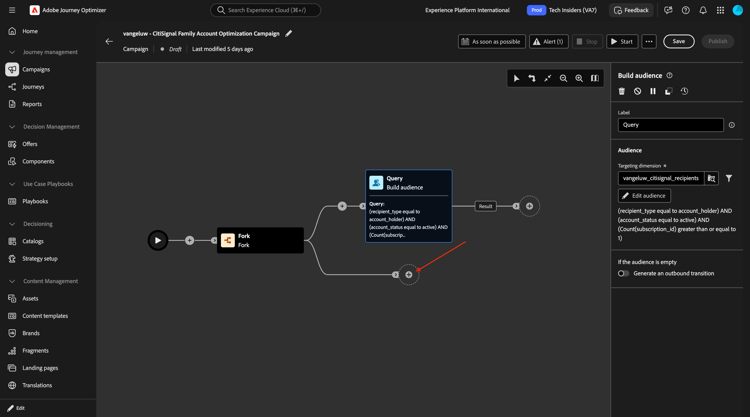This screenshot has height=417, width=750.
Task: Click the customer support icon in header
Action: [x=668, y=10]
